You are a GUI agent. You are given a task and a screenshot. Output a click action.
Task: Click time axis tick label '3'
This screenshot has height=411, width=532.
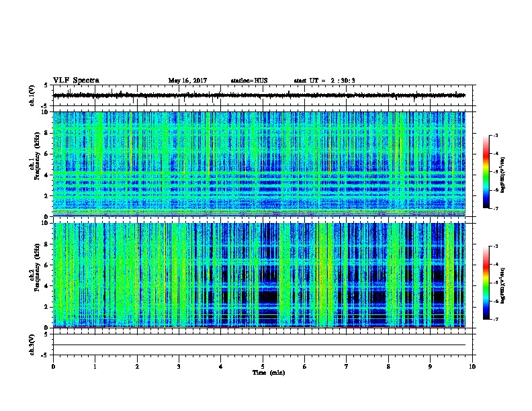[179, 367]
